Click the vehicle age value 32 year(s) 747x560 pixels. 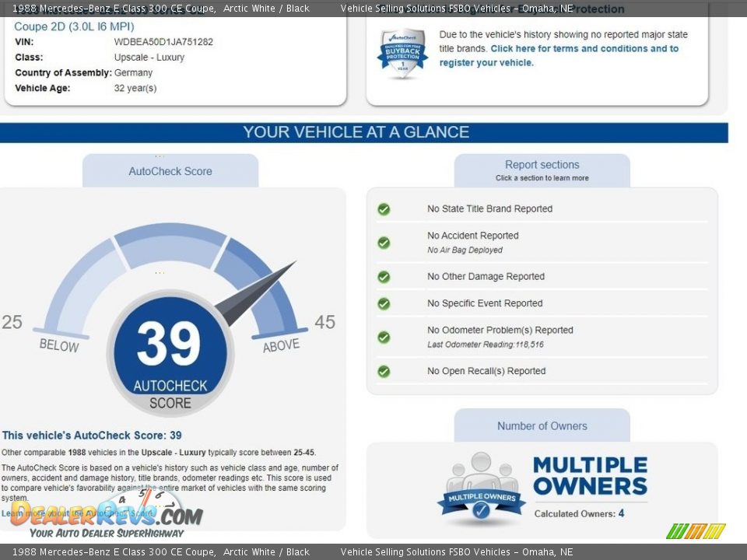tap(135, 88)
